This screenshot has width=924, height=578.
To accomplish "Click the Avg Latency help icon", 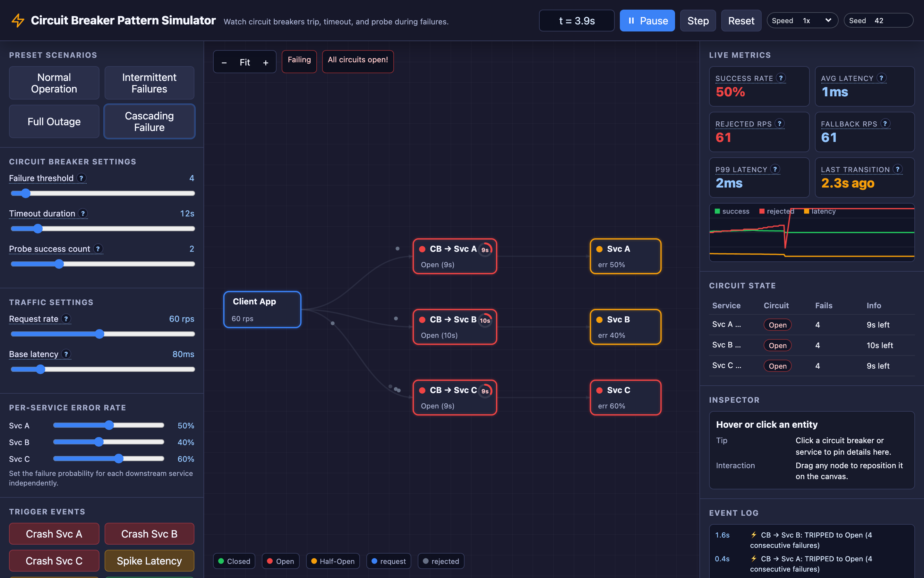I will [881, 78].
